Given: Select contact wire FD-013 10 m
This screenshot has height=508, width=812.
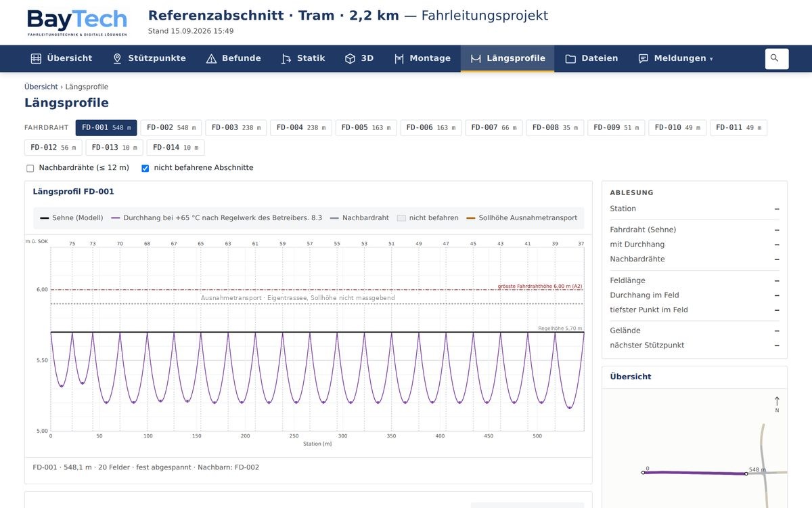Looking at the screenshot, I should pyautogui.click(x=114, y=148).
